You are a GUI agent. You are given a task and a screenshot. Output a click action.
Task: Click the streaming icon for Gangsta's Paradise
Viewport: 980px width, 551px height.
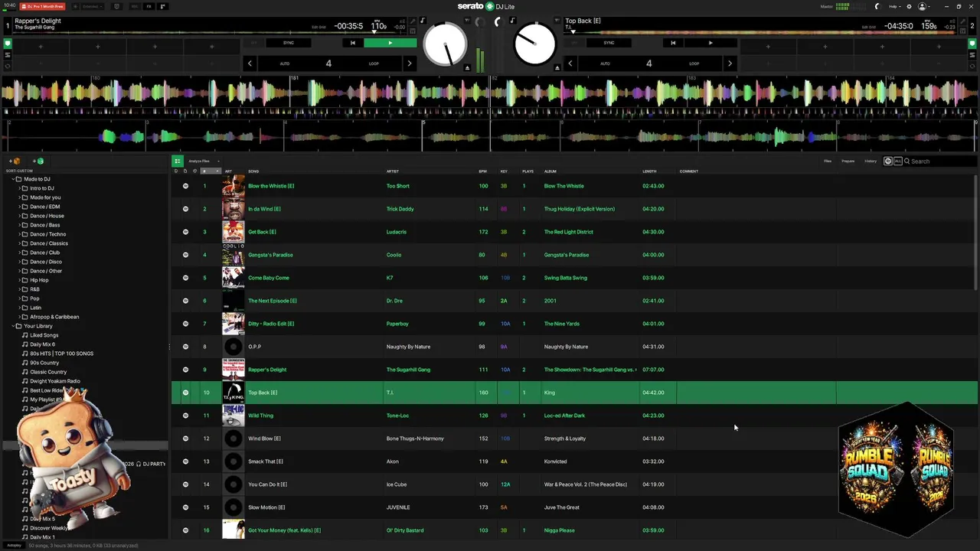[185, 255]
